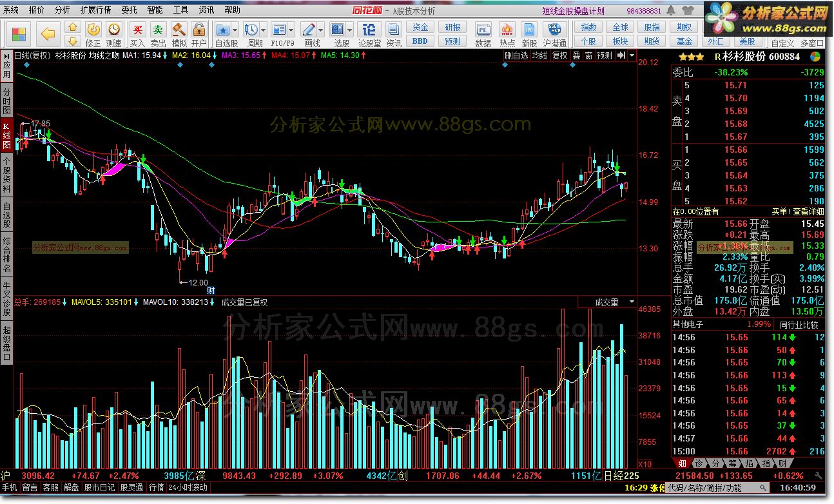Expand the 自选股 dropdown arrow
The height and width of the screenshot is (504, 834).
point(236,30)
